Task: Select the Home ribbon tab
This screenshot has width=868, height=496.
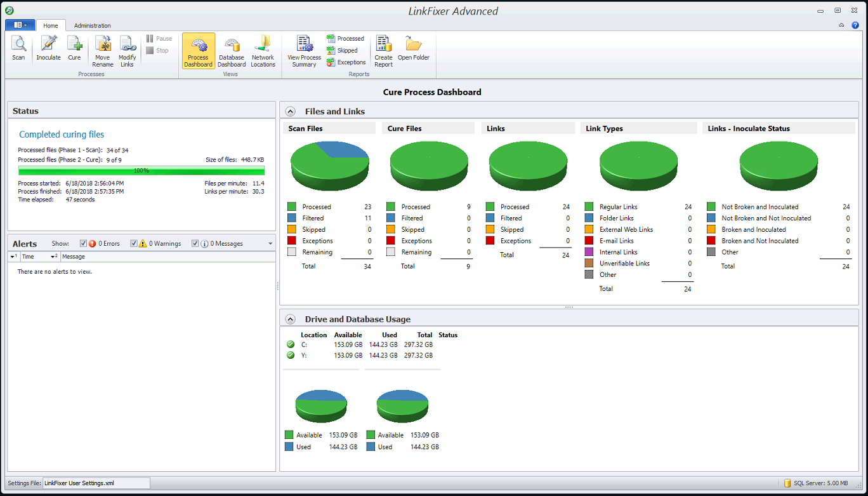Action: coord(51,25)
